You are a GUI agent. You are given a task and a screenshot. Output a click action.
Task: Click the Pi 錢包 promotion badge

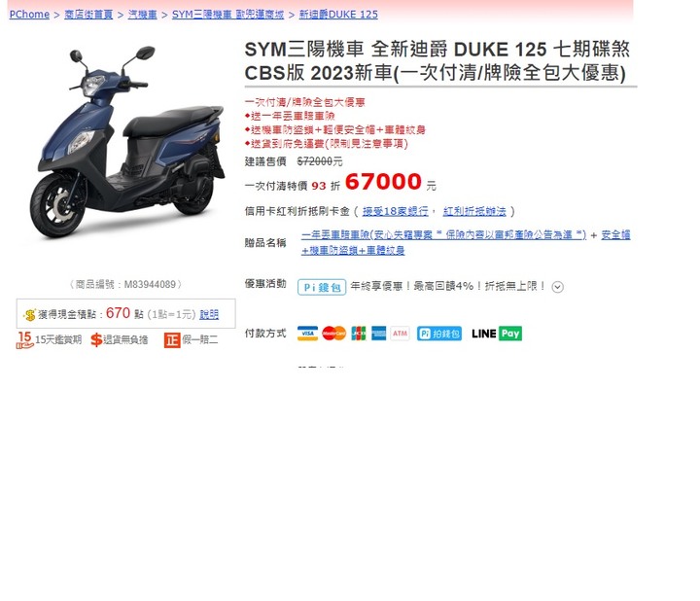322,287
